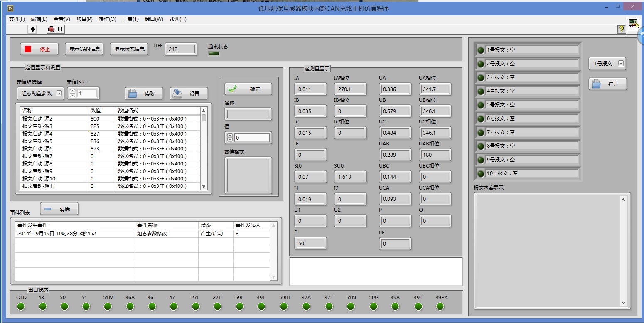Click the LabVIEW run arrow icon
The width and height of the screenshot is (644, 323).
32,29
